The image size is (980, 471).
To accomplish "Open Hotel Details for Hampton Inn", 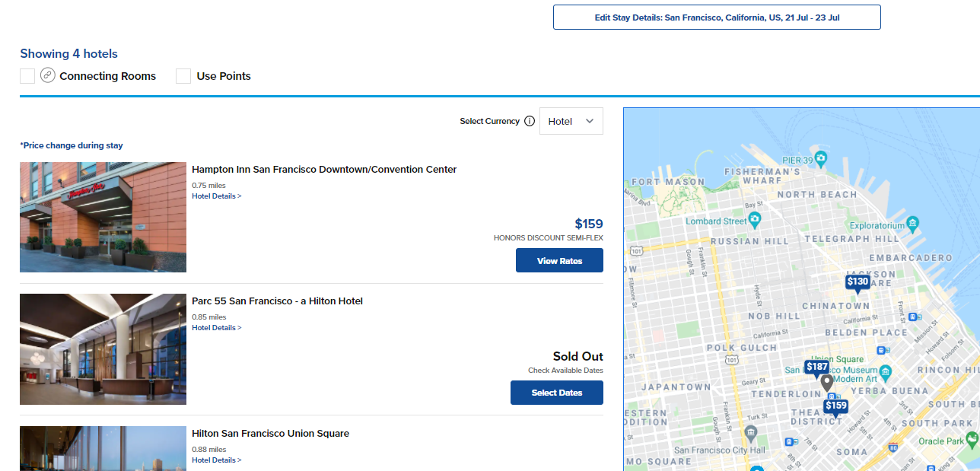I will coord(217,196).
